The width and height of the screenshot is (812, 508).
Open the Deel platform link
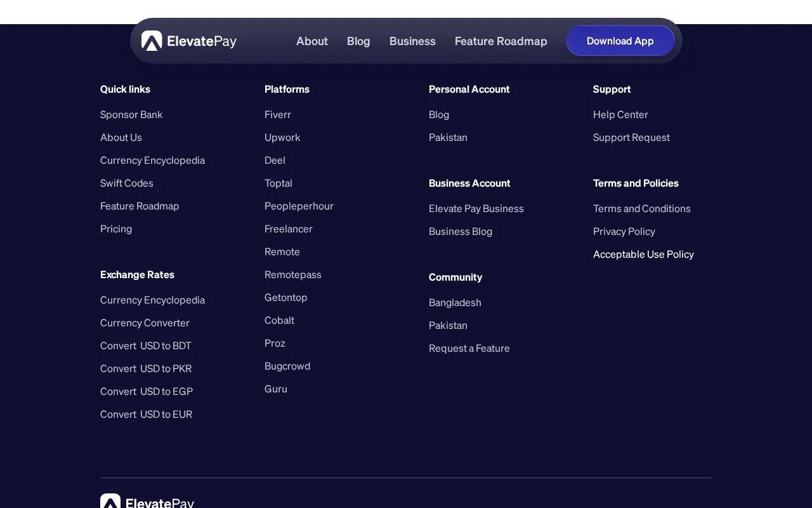tap(275, 160)
